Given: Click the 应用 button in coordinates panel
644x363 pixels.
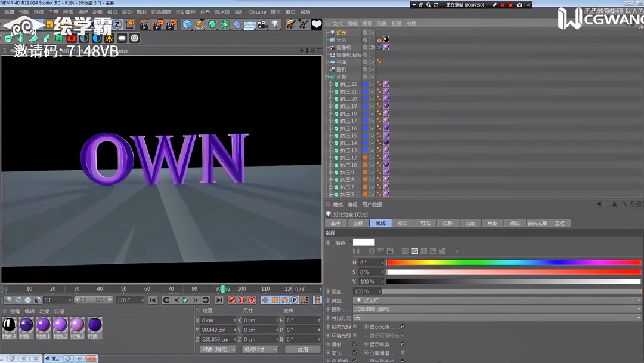Looking at the screenshot, I should pyautogui.click(x=302, y=349).
